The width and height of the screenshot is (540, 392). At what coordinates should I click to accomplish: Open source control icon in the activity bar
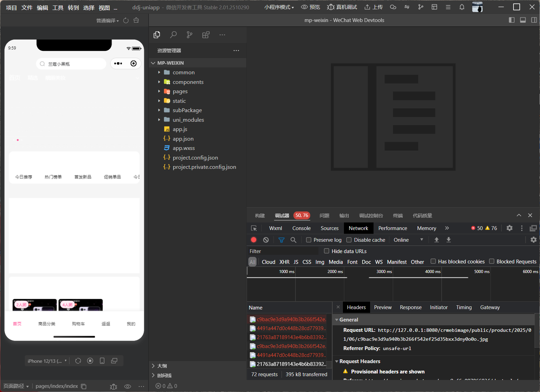click(190, 35)
